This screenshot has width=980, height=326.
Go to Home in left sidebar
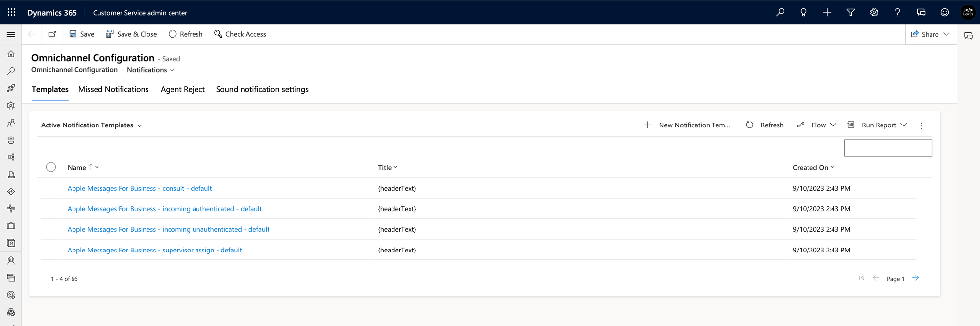11,54
